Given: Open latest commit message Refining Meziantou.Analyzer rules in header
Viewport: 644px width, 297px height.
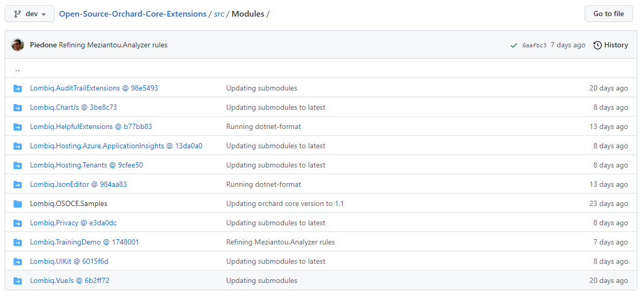Looking at the screenshot, I should 113,45.
